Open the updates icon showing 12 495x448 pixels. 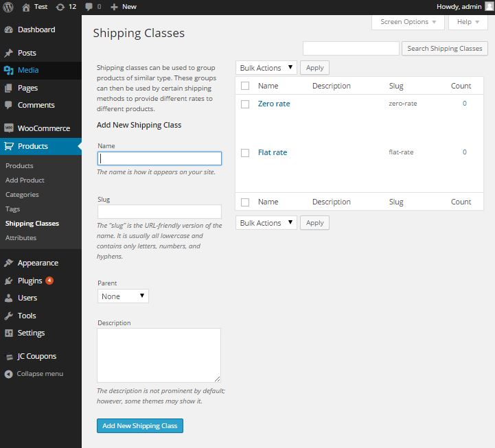point(60,7)
